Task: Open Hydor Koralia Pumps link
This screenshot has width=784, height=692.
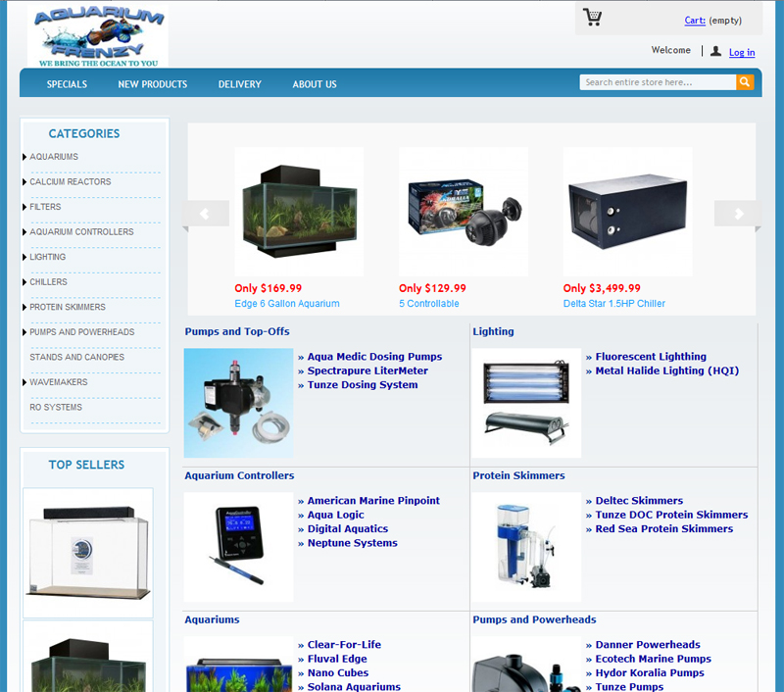Action: 650,672
